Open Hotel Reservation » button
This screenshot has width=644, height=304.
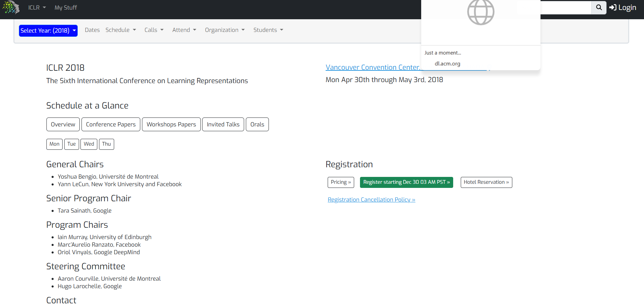[x=486, y=182]
